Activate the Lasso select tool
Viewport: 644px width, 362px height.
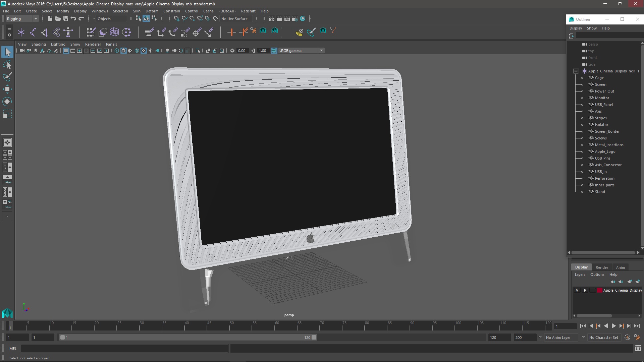(7, 64)
